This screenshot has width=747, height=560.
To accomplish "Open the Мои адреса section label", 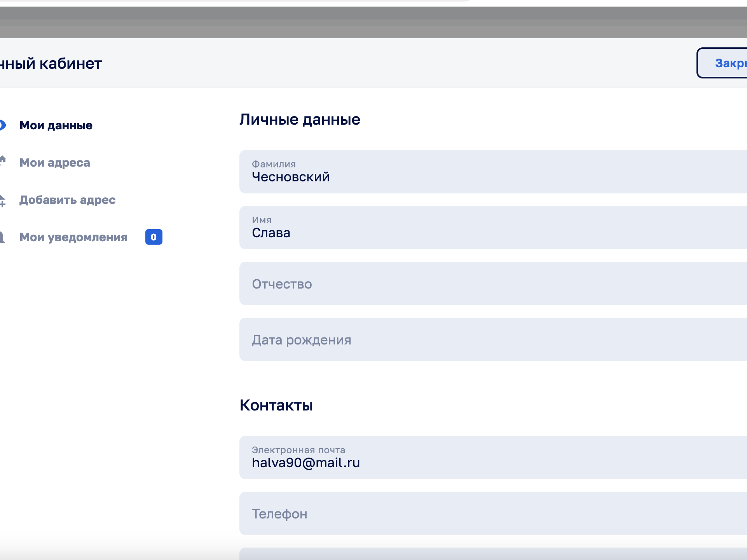I will pyautogui.click(x=55, y=163).
